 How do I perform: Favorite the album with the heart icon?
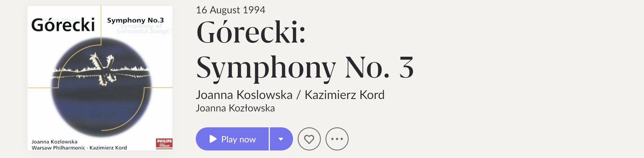[x=309, y=139]
